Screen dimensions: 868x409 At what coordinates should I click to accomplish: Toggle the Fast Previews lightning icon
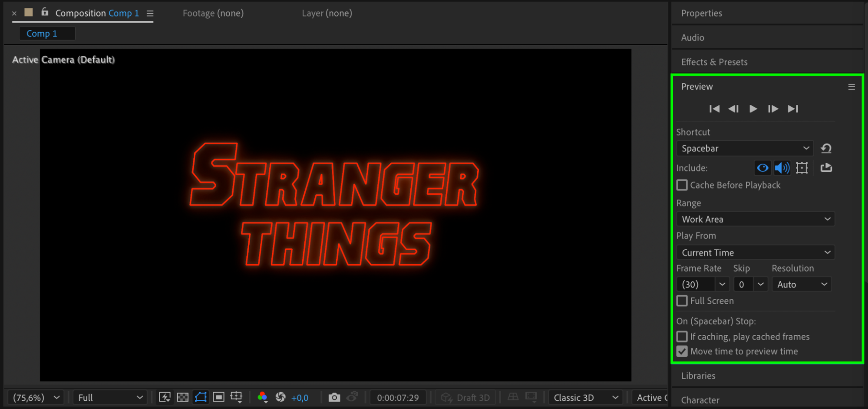[x=165, y=397]
